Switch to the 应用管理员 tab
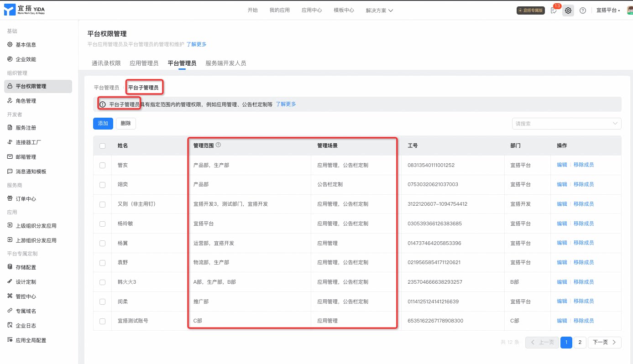This screenshot has height=364, width=633. coord(144,63)
